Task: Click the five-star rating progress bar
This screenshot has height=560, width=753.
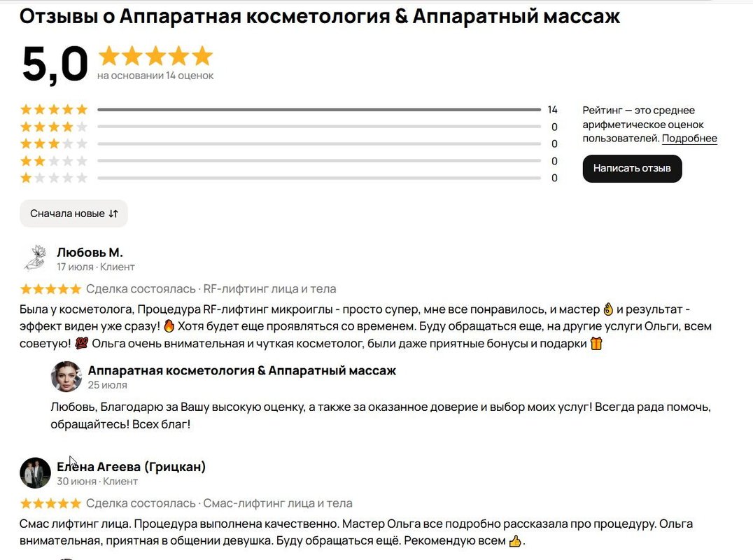Action: point(319,110)
